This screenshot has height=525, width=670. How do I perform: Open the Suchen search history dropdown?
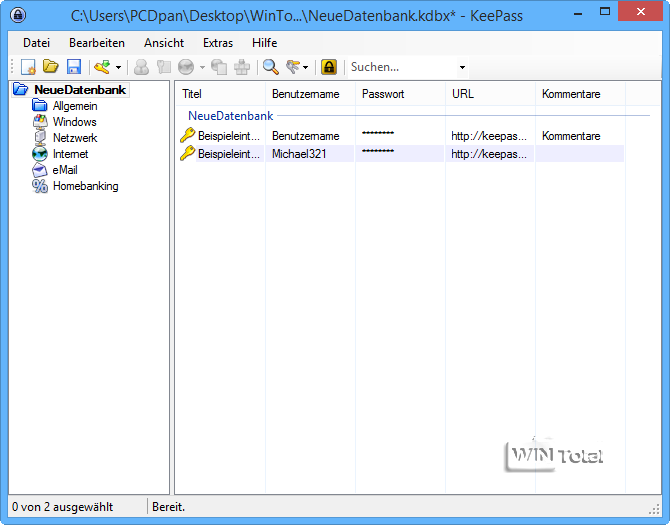pyautogui.click(x=462, y=67)
